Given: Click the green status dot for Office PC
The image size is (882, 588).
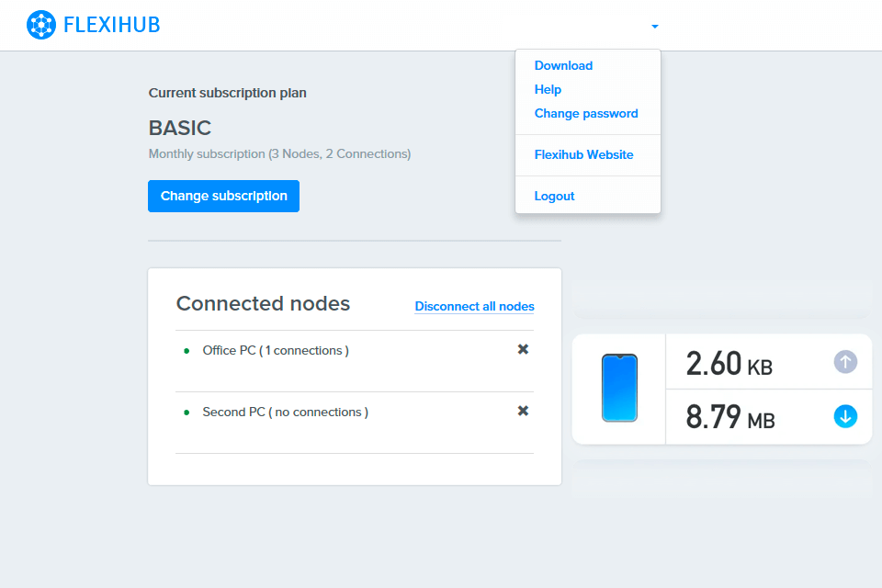Looking at the screenshot, I should [187, 351].
